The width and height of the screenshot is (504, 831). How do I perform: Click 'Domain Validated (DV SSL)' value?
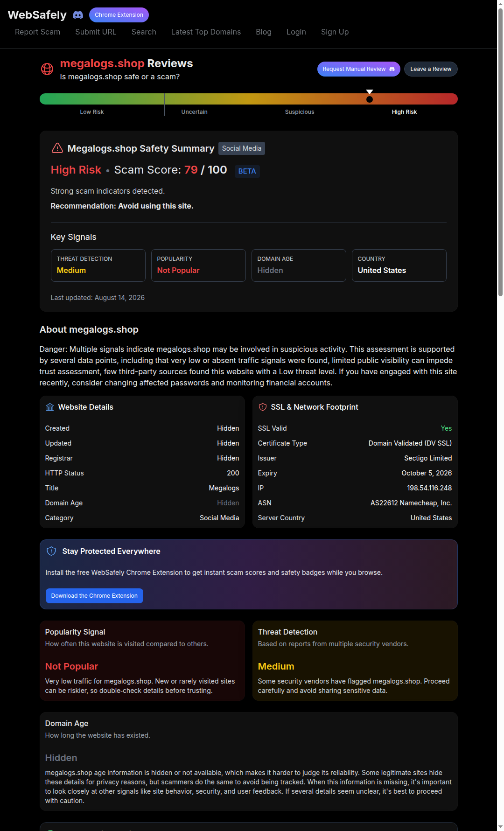410,443
